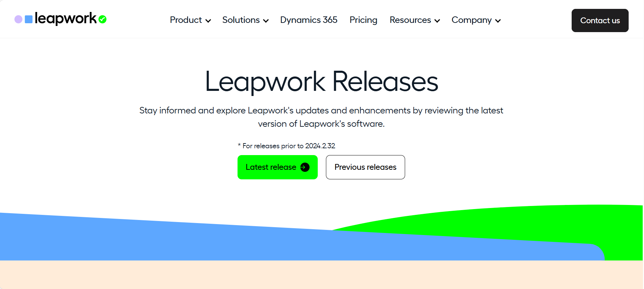Viewport: 644px width, 289px height.
Task: Open the Product menu label
Action: [x=186, y=20]
